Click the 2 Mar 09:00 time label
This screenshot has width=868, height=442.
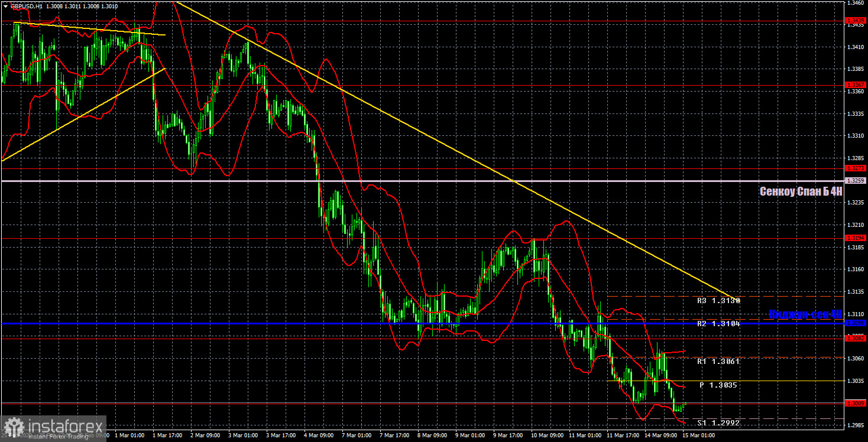(x=206, y=435)
